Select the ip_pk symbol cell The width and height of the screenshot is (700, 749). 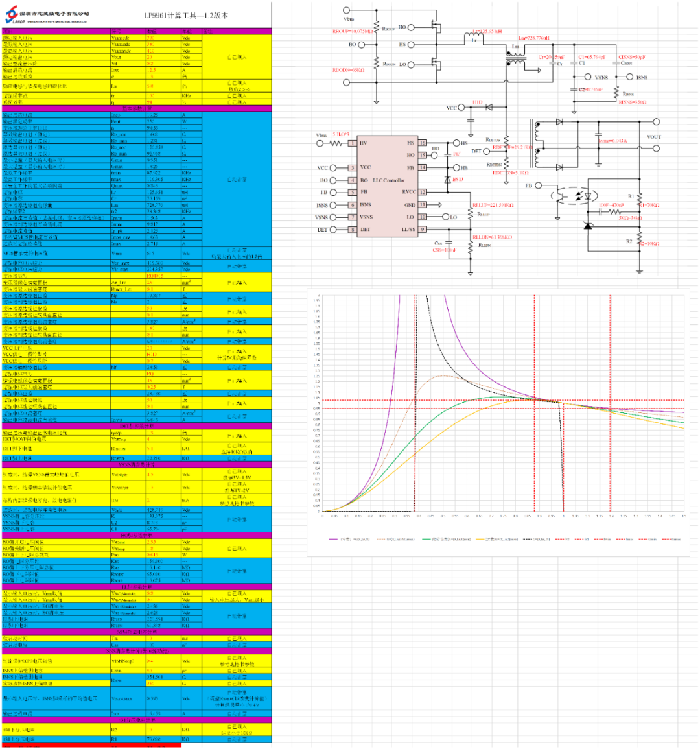128,231
